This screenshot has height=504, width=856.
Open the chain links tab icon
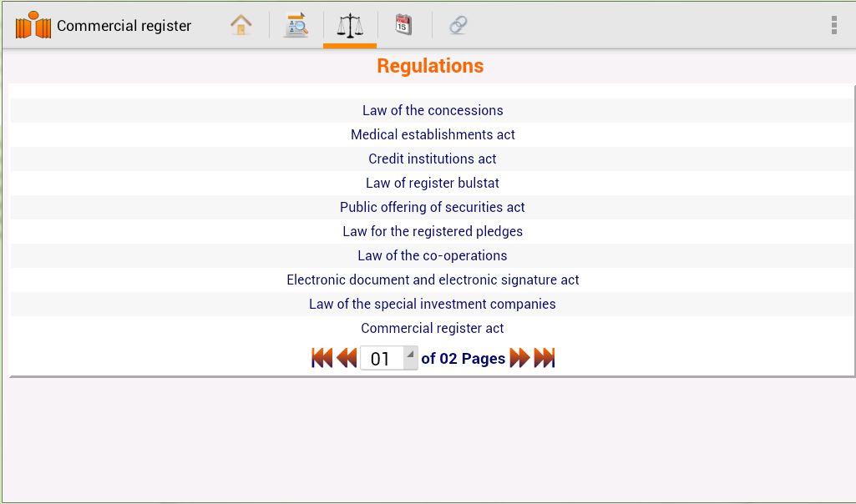[x=458, y=25]
